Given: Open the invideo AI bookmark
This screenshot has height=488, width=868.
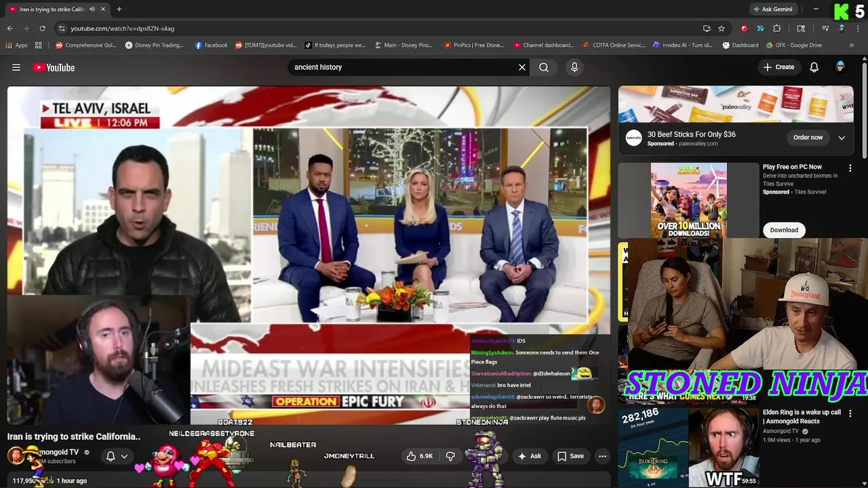Looking at the screenshot, I should pyautogui.click(x=682, y=45).
